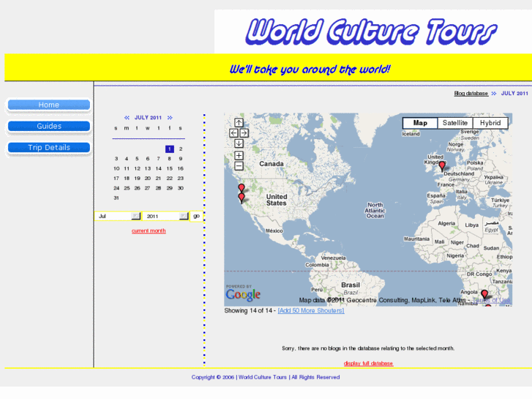Click the World Culture Tours logo

click(372, 31)
